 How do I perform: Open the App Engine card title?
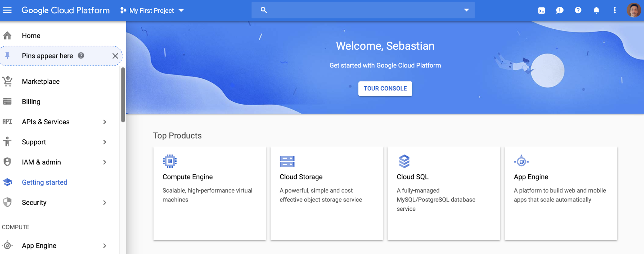click(531, 177)
